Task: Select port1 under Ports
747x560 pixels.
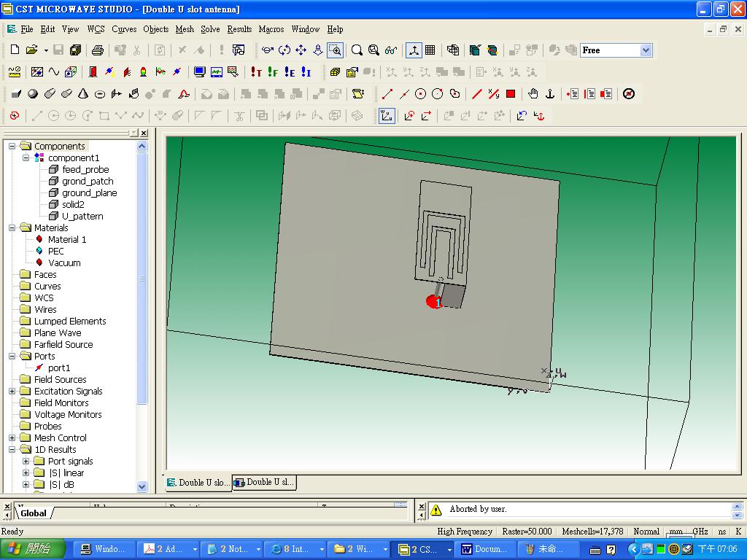Action: (x=59, y=367)
